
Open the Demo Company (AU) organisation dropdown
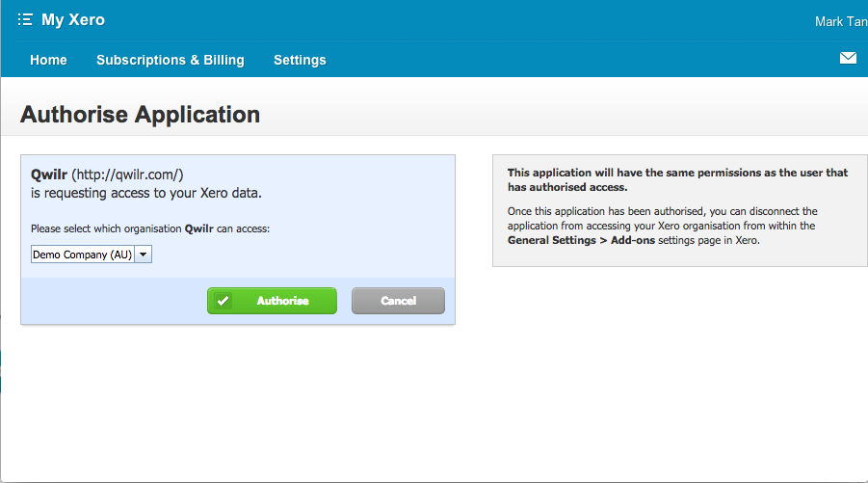(92, 255)
